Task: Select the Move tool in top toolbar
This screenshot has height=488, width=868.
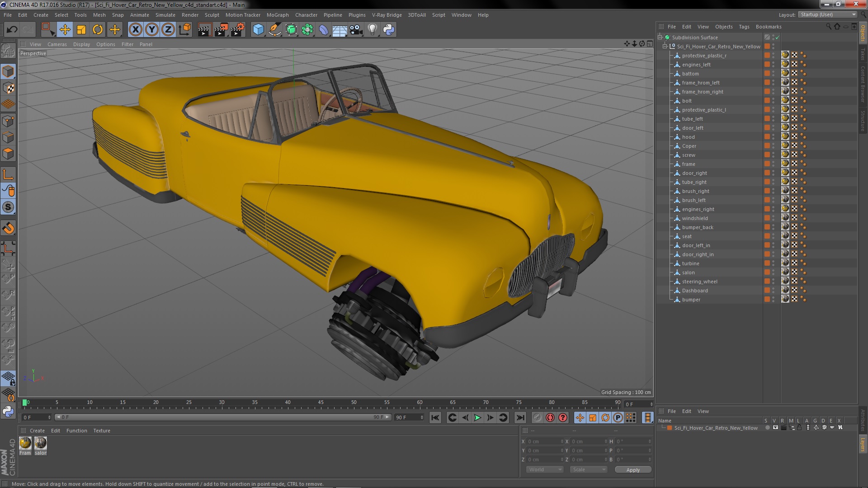Action: tap(65, 30)
